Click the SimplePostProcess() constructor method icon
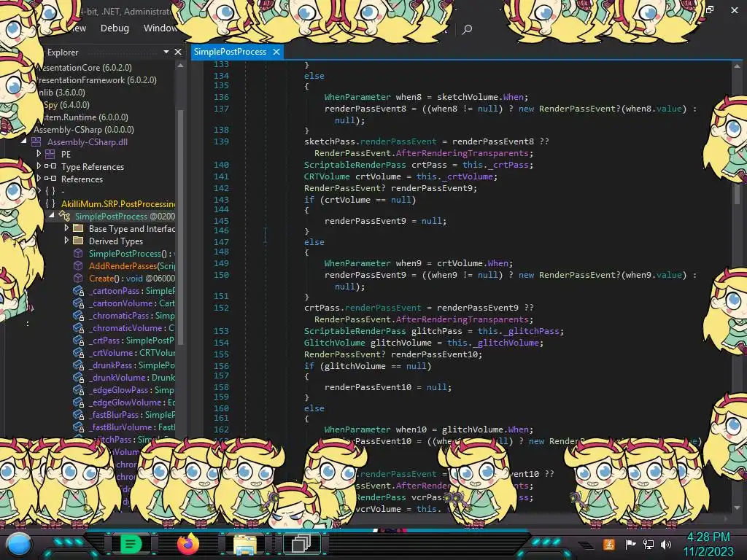This screenshot has height=560, width=747. [x=78, y=253]
